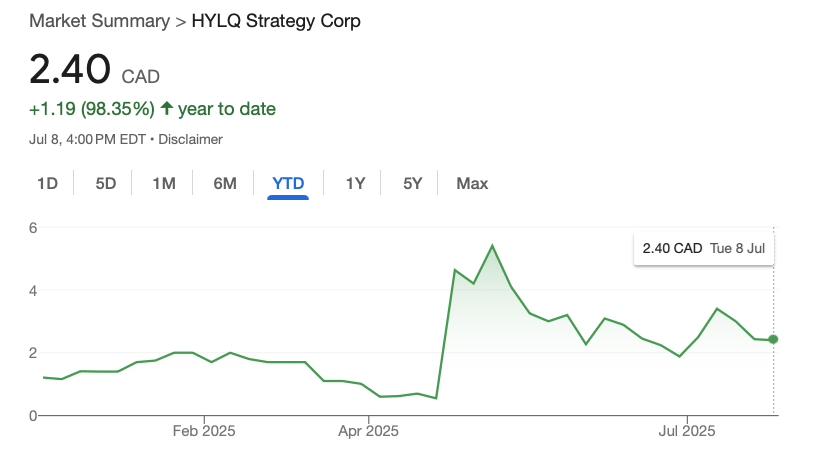
Task: Open the Disclaimer link
Action: [190, 140]
